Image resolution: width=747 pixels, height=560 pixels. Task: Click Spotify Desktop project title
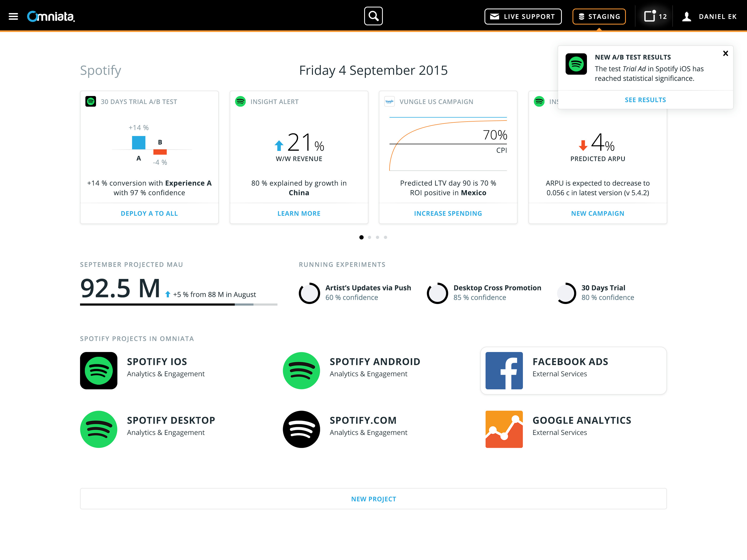coord(171,420)
